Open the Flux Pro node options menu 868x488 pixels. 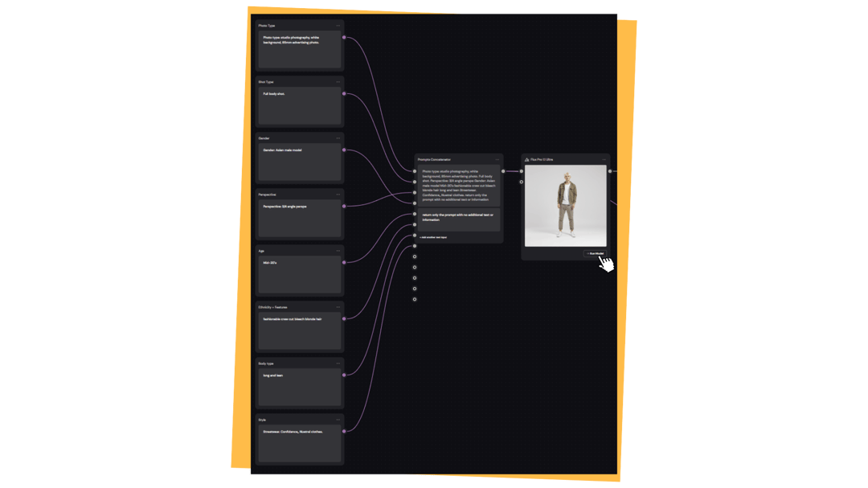pos(604,159)
